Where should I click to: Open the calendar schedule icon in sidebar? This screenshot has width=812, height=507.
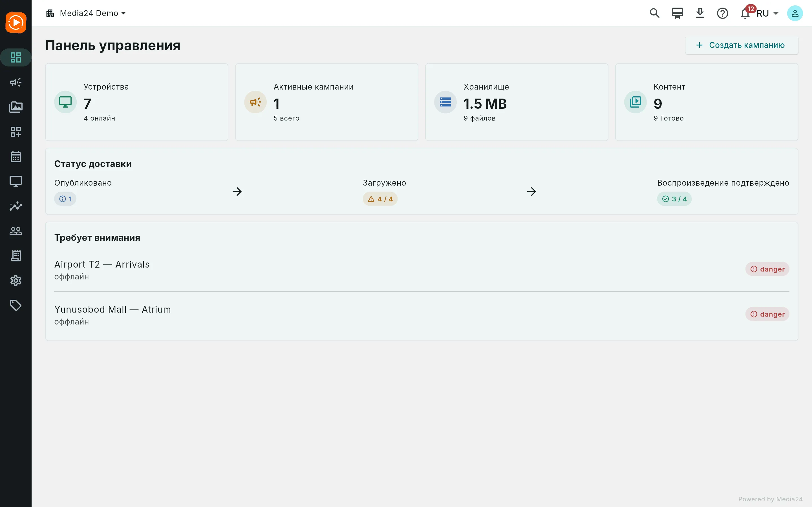(x=16, y=157)
